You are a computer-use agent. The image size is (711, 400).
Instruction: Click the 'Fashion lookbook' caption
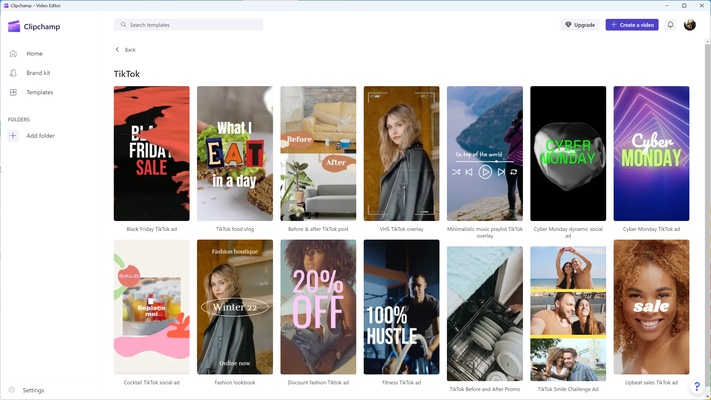point(235,382)
